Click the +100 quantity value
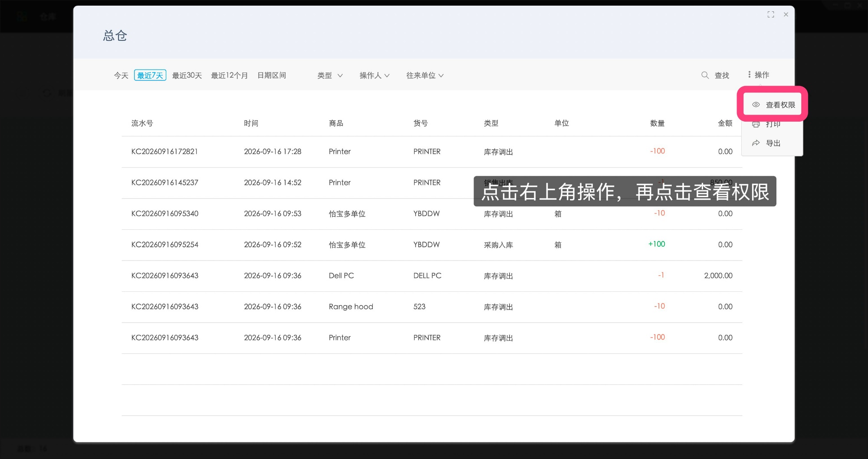Image resolution: width=868 pixels, height=459 pixels. (x=657, y=244)
